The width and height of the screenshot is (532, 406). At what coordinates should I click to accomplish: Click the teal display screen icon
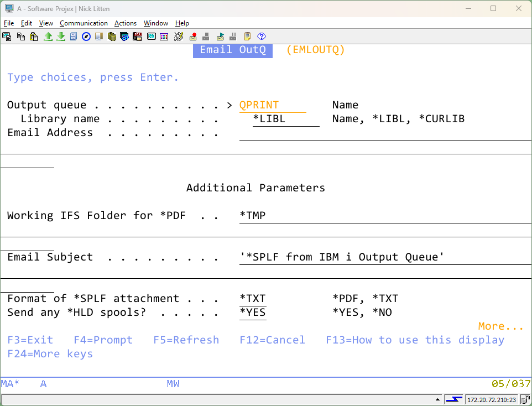click(152, 37)
